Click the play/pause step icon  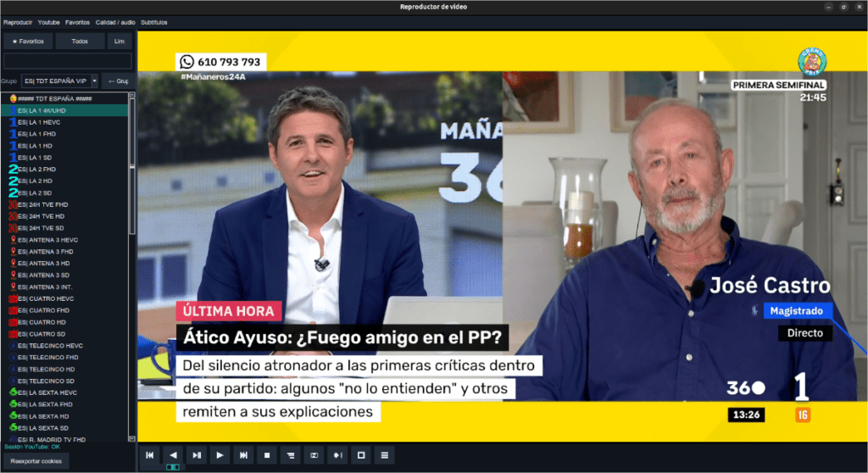coord(197,455)
